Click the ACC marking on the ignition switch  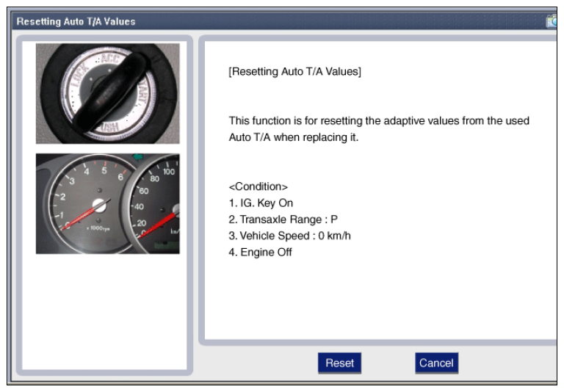[110, 59]
